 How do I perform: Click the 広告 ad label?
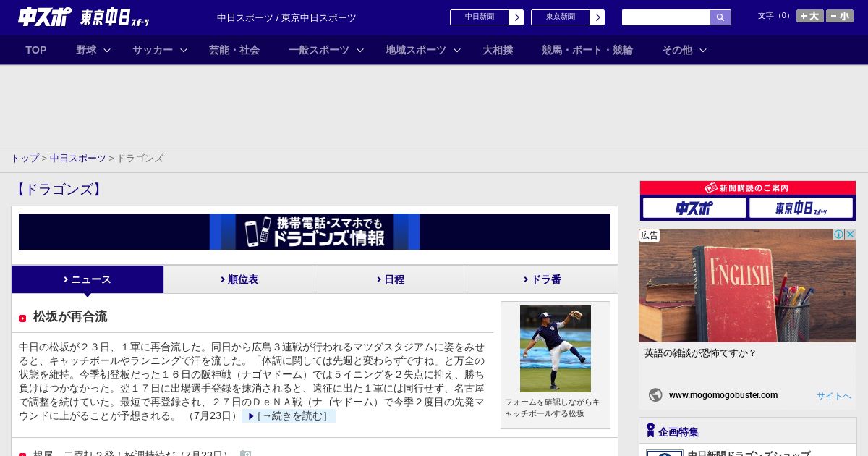650,235
